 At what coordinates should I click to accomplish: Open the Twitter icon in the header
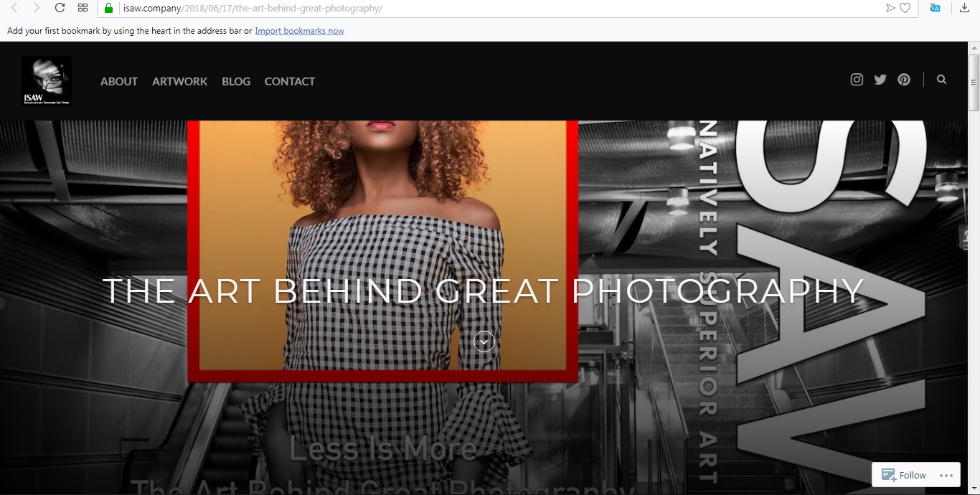880,79
